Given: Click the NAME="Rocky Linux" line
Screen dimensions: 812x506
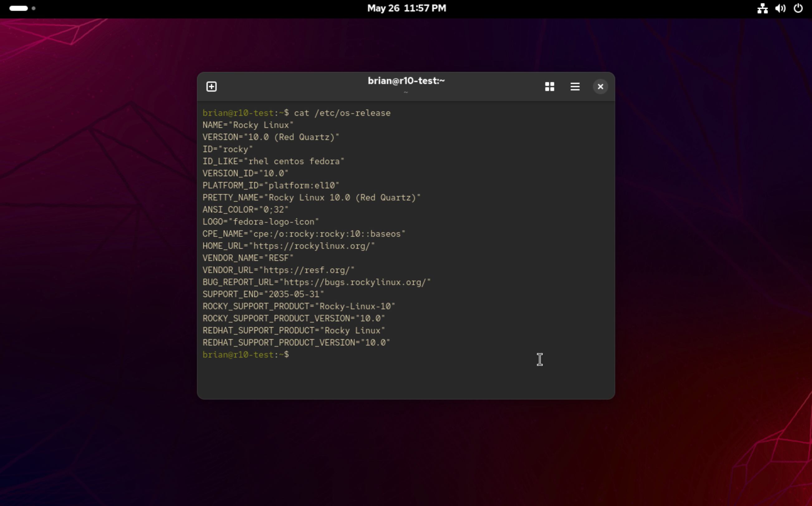Looking at the screenshot, I should point(248,125).
